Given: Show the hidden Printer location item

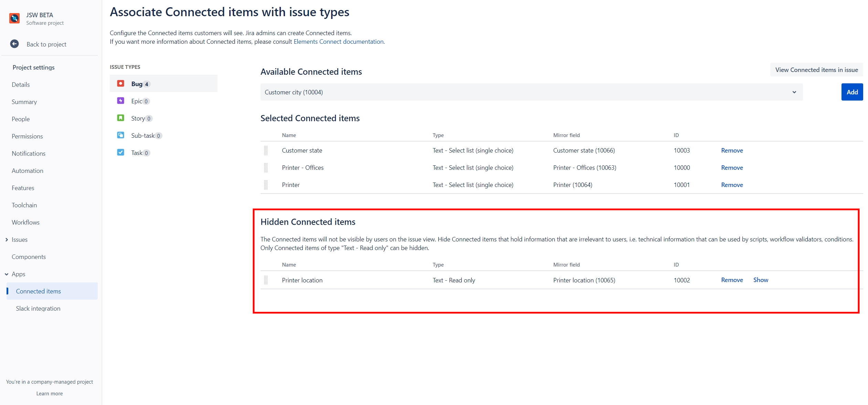Looking at the screenshot, I should click(x=760, y=280).
